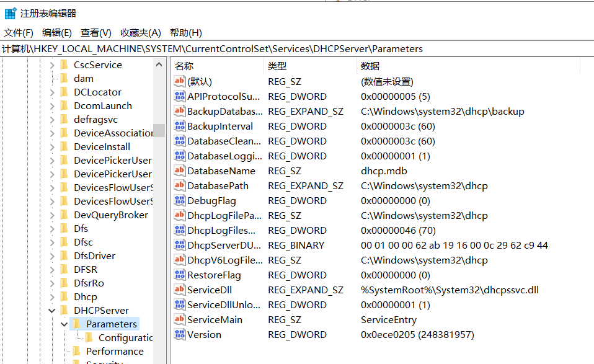
Task: Open the 收藏夹(A) menu
Action: tap(141, 33)
